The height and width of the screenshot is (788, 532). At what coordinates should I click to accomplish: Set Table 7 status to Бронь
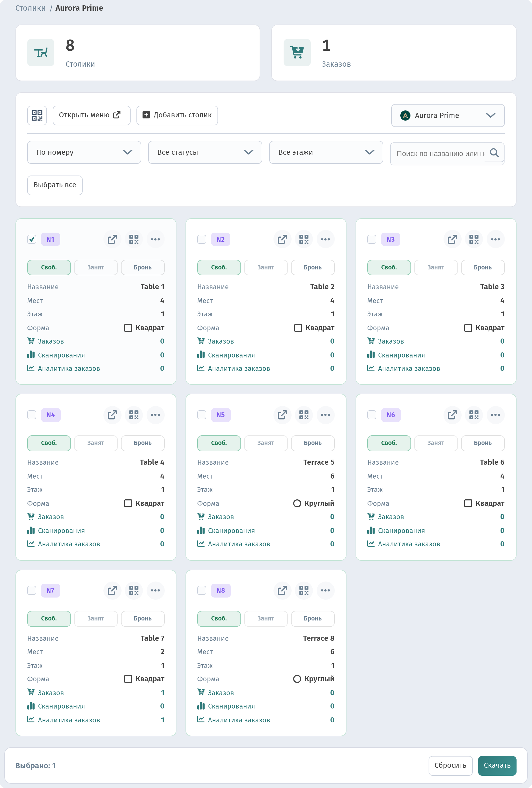pos(143,618)
